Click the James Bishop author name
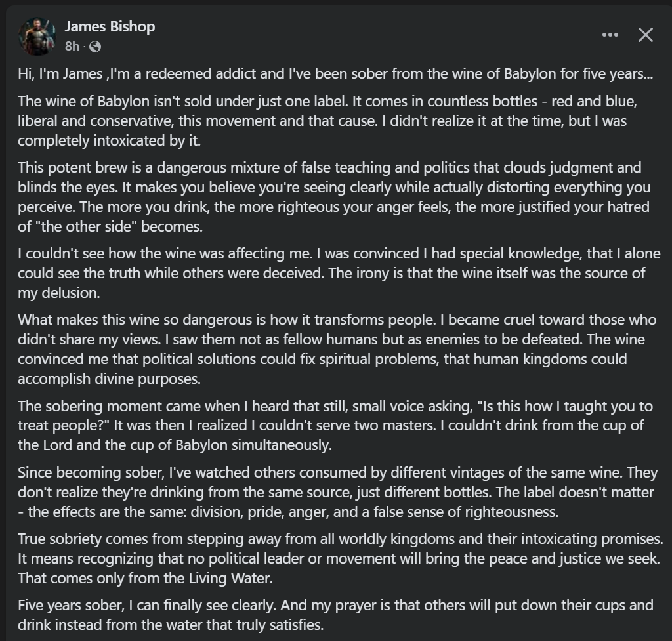672x641 pixels. 110,26
